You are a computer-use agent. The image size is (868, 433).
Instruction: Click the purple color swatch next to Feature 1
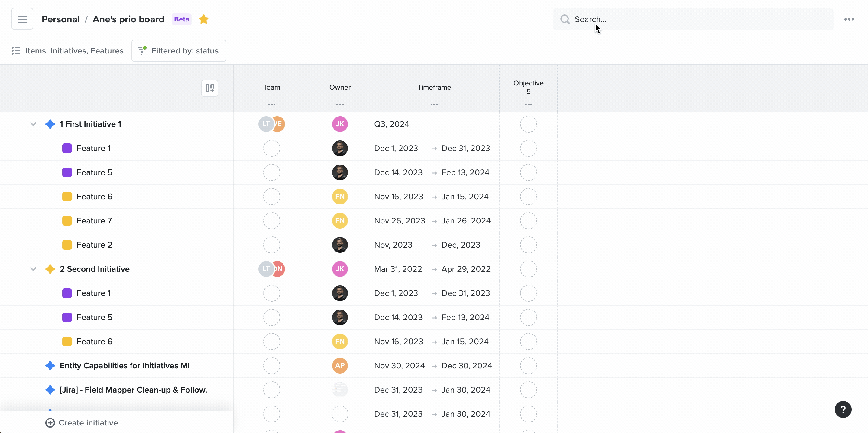pyautogui.click(x=67, y=148)
